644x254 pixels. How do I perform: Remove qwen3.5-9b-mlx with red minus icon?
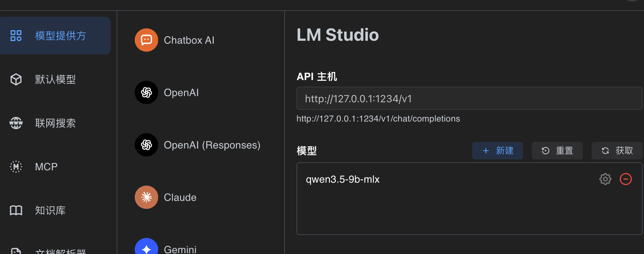tap(626, 179)
